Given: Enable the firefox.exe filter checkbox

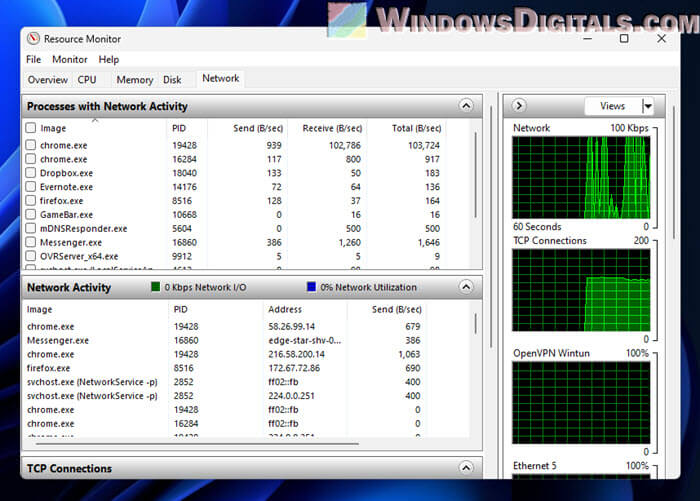Looking at the screenshot, I should [31, 200].
